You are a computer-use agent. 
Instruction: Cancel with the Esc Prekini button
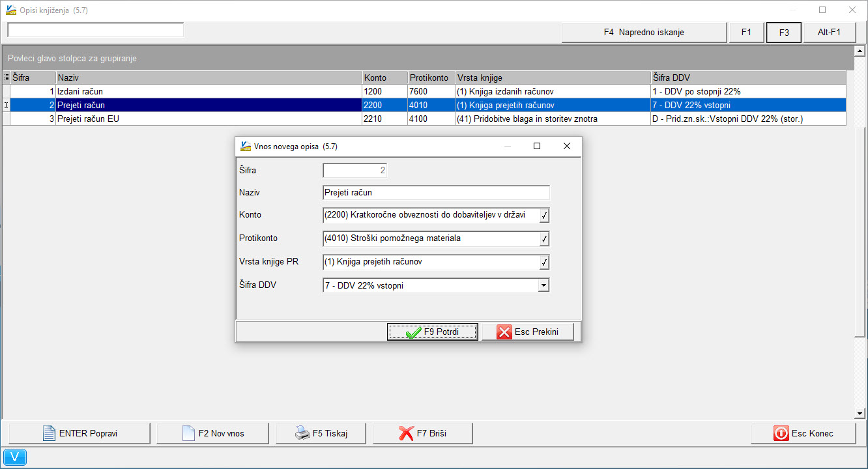click(x=528, y=332)
